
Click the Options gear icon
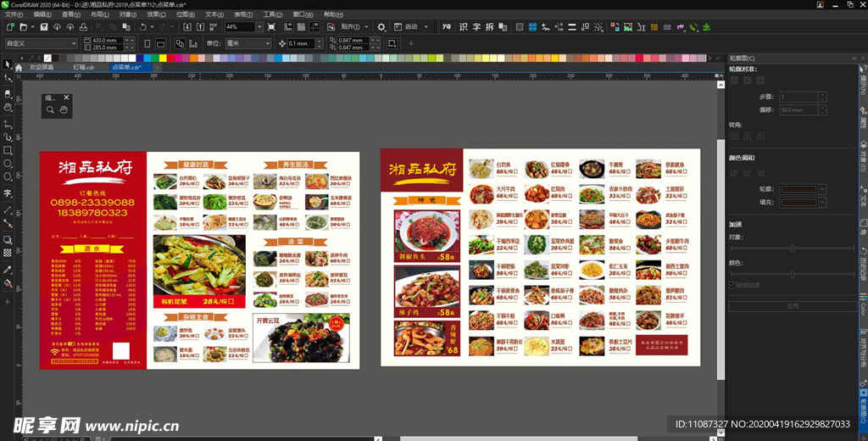[381, 27]
